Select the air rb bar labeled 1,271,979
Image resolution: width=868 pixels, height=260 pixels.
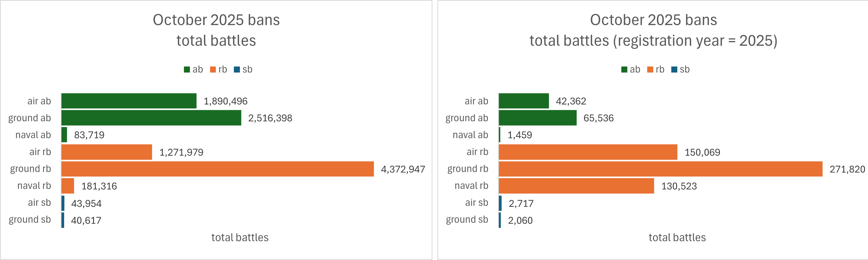106,152
